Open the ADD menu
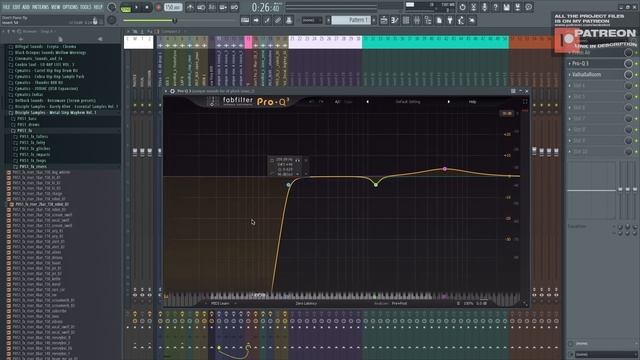Screen dimensions: 640x360 [x=26, y=7]
